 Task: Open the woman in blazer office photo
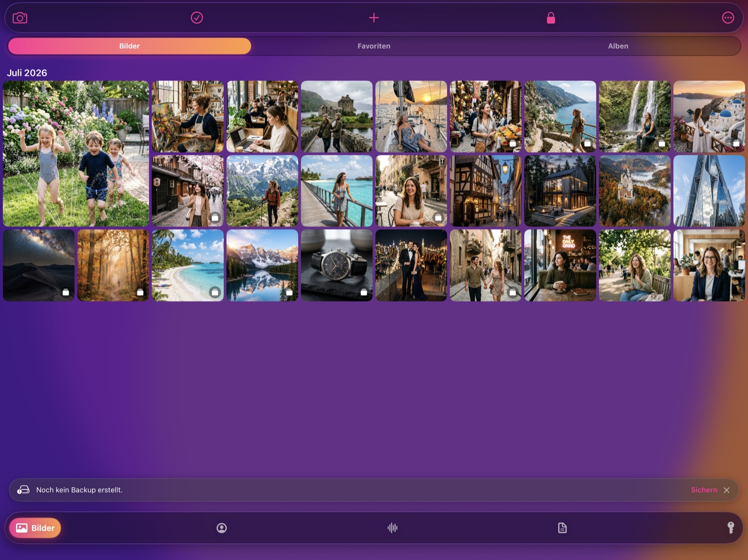coord(709,265)
